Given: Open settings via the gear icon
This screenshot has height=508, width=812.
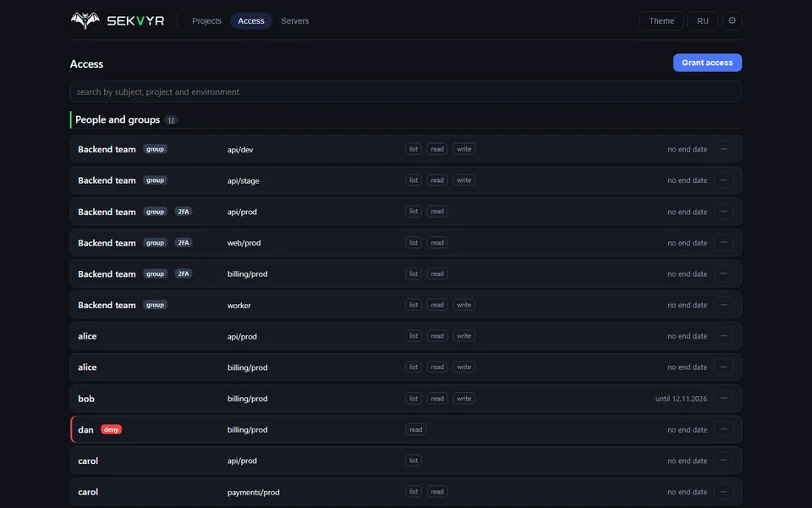Looking at the screenshot, I should point(732,20).
